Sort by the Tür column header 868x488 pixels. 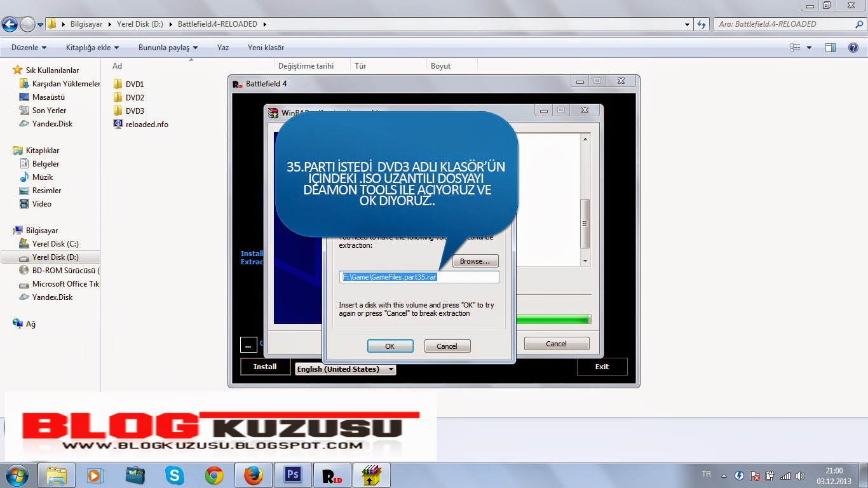[360, 65]
